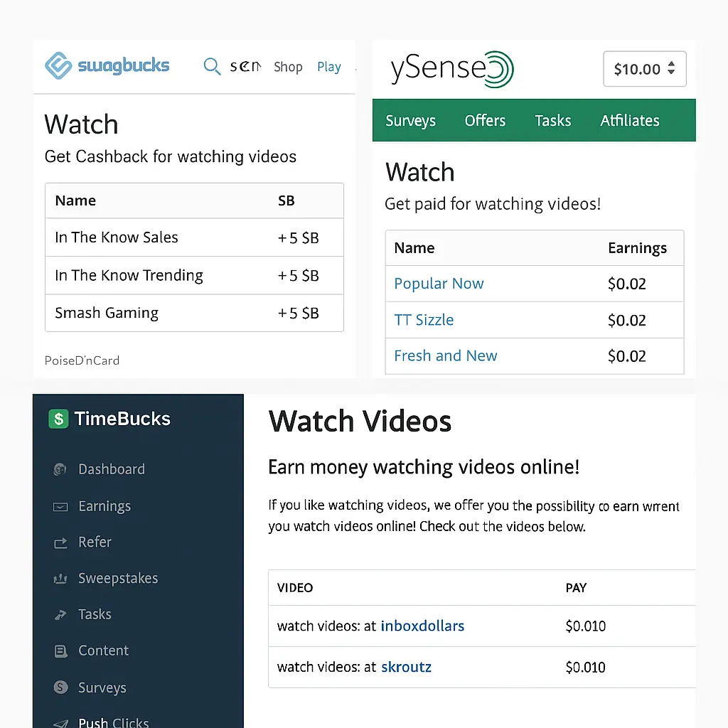Click the TimeBucks green dollar logo icon
728x728 pixels.
pos(58,419)
